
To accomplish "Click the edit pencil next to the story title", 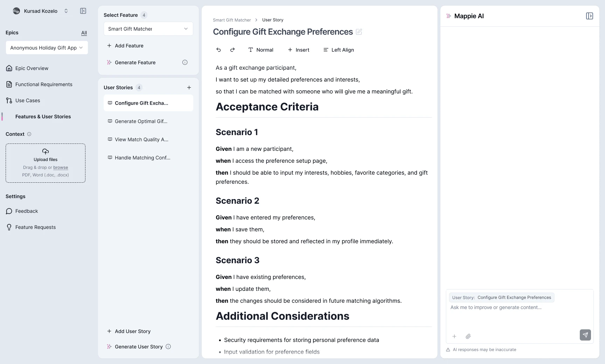I will (x=359, y=32).
